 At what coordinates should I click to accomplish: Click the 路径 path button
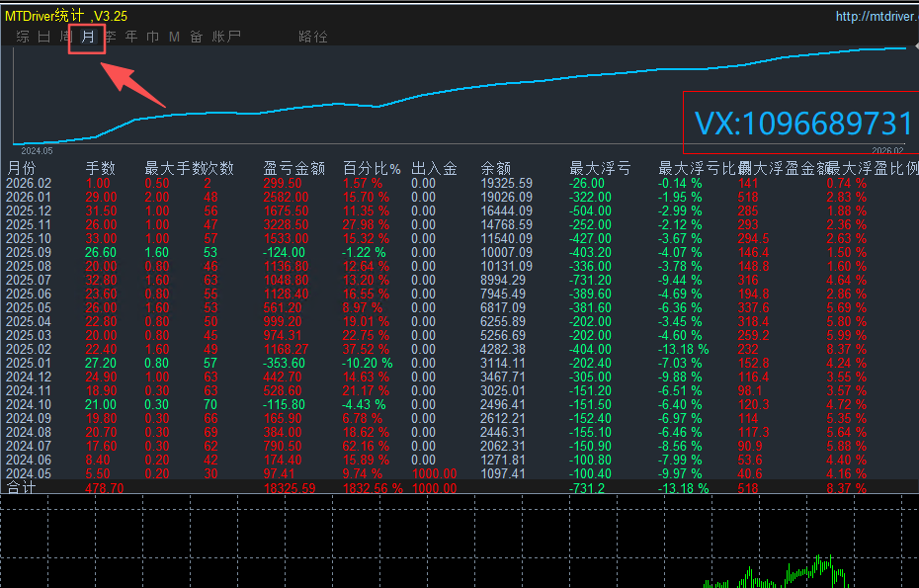point(312,38)
